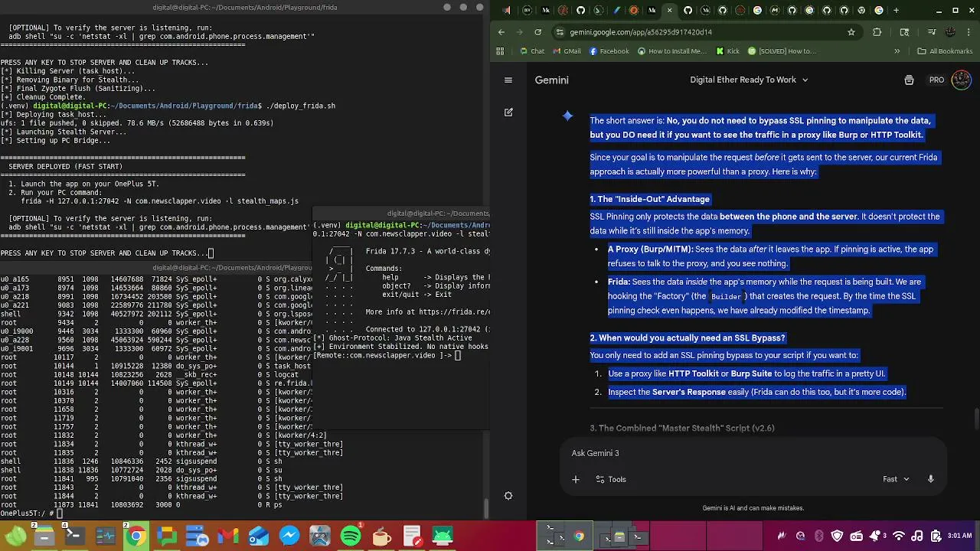
Task: Open the Gemini account avatar
Action: (961, 80)
